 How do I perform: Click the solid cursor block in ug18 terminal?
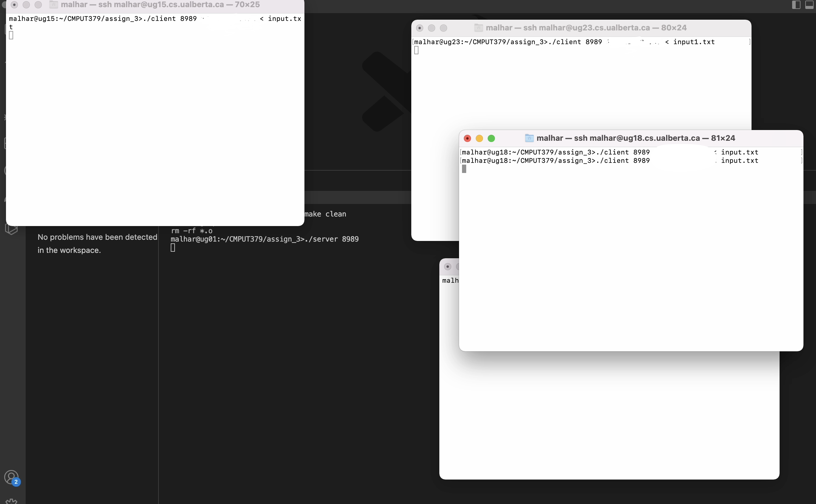pyautogui.click(x=464, y=169)
